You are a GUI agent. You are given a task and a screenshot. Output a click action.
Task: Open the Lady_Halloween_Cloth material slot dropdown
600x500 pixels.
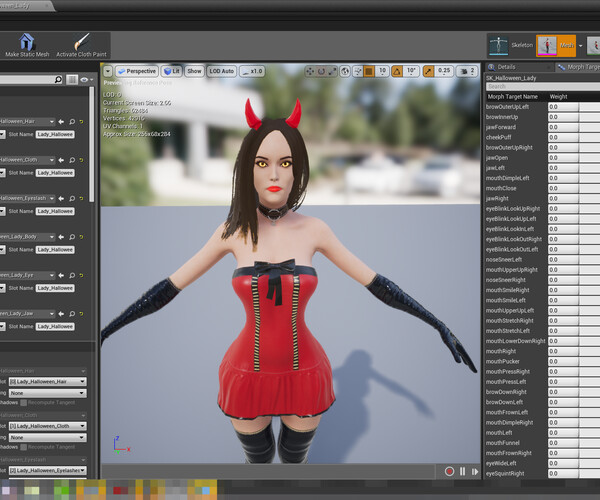pyautogui.click(x=47, y=426)
